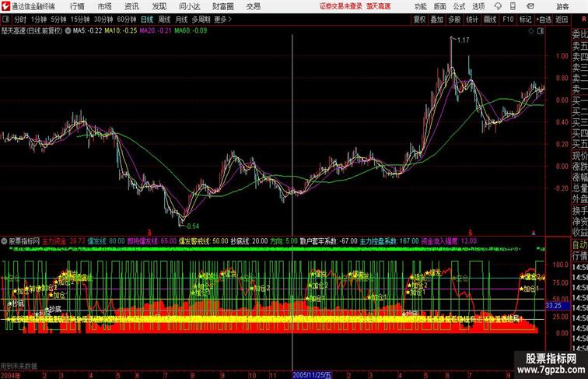Switch to the 60分钟 period tab
The width and height of the screenshot is (588, 379).
(x=126, y=19)
